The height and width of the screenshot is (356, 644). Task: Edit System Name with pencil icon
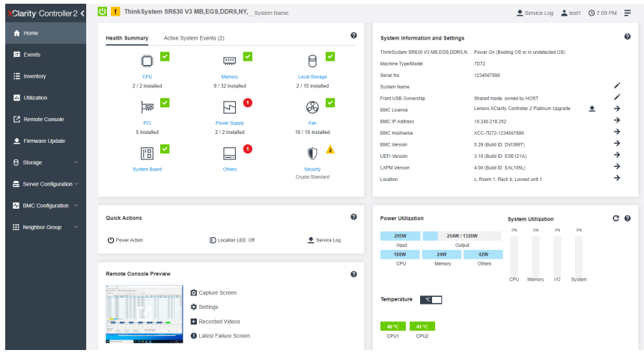click(x=617, y=86)
